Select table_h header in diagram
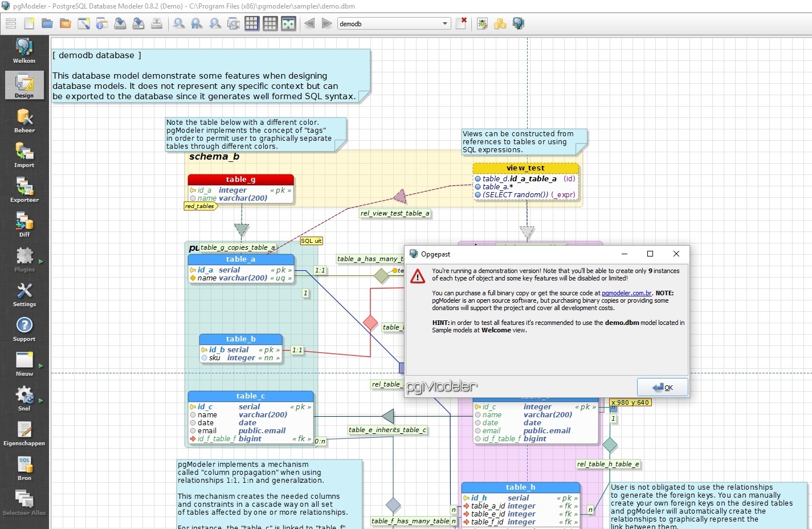The image size is (812, 529). click(520, 487)
